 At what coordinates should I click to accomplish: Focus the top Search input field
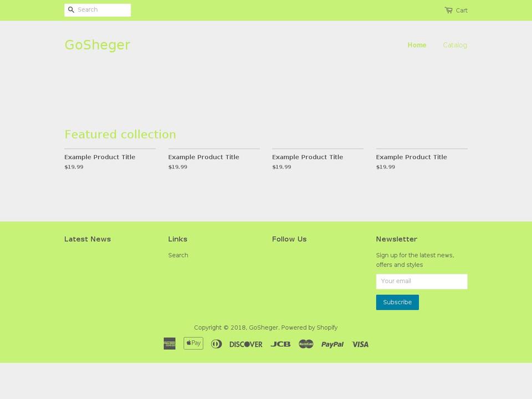pos(98,10)
